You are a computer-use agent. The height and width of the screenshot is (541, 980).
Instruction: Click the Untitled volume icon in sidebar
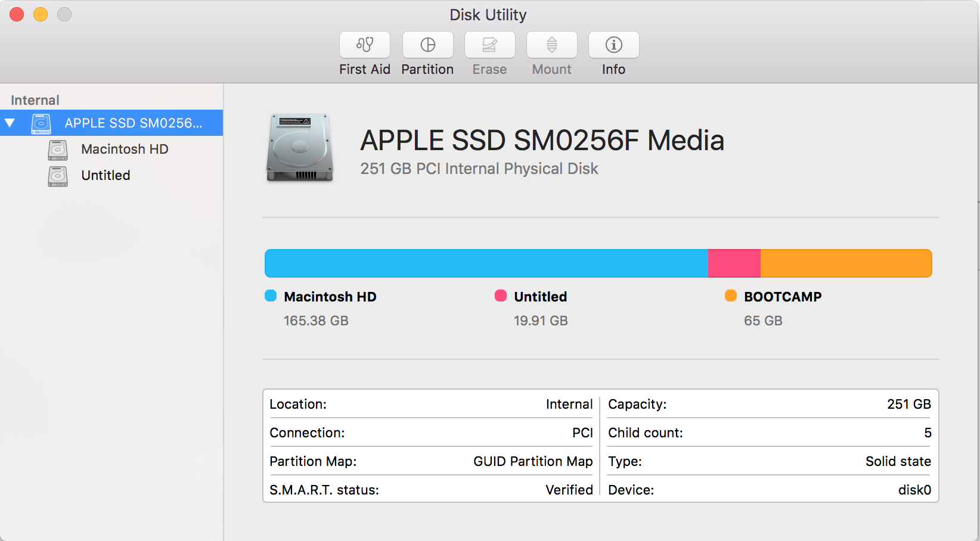pos(58,176)
